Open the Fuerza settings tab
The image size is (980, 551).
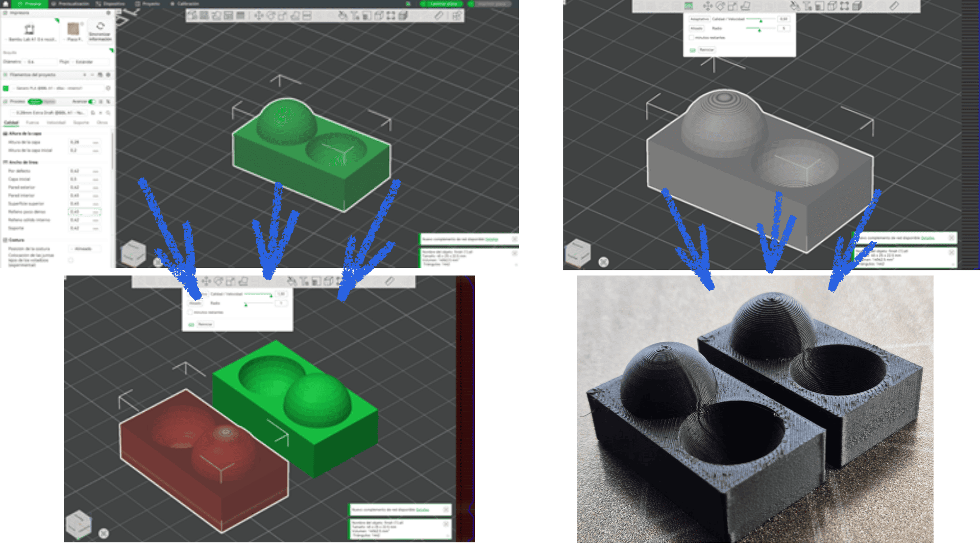tap(32, 122)
